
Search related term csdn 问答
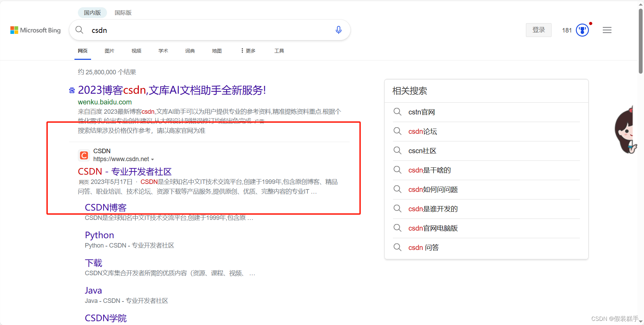(x=423, y=248)
